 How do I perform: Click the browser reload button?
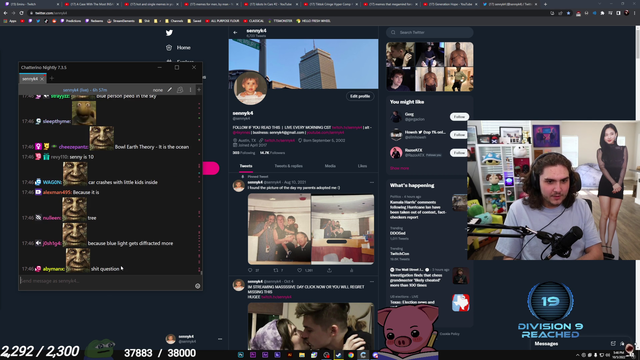[21, 13]
